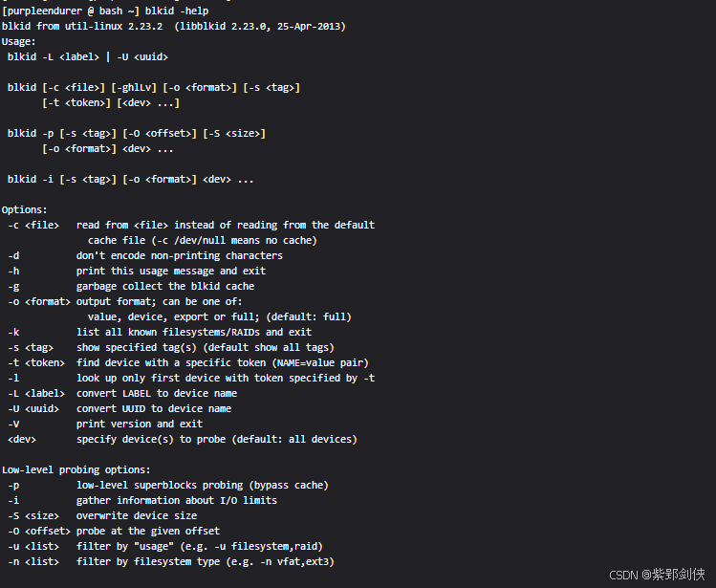Click the util-linux 2.23.2 version line
Screen dimensions: 716x588
coord(174,26)
